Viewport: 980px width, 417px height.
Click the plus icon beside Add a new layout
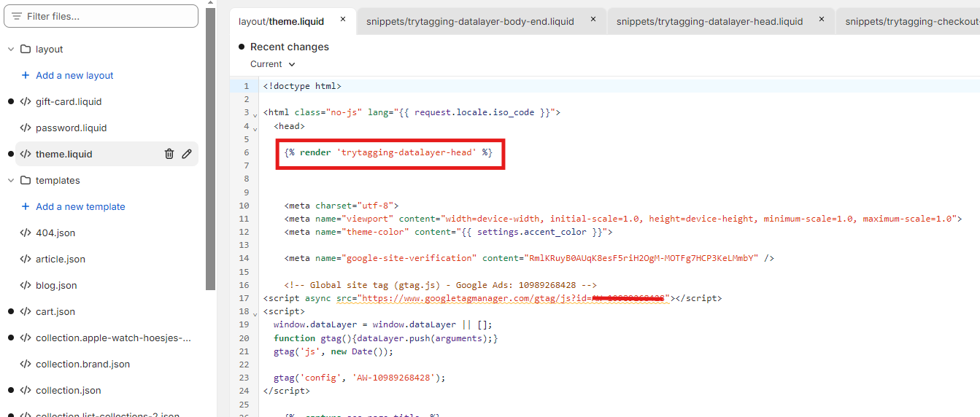(x=26, y=75)
